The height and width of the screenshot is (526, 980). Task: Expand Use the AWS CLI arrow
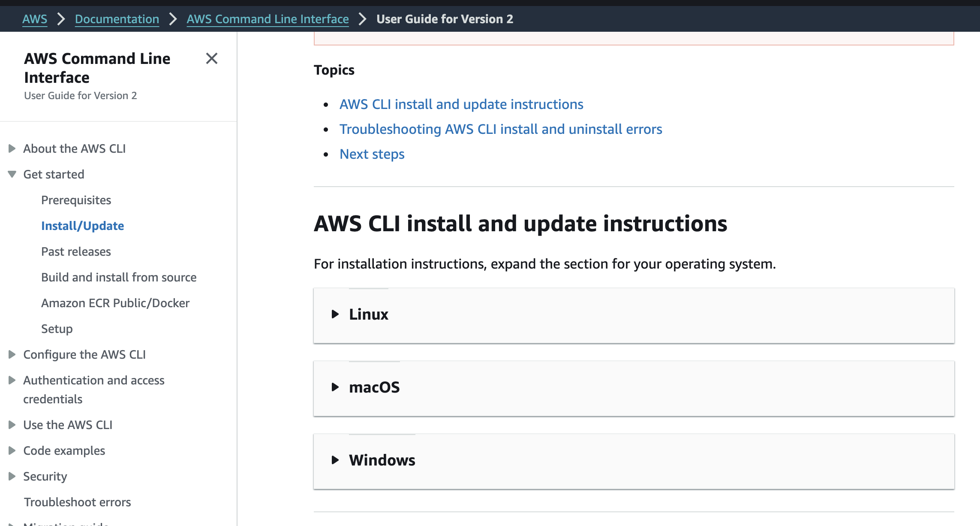[x=12, y=425]
